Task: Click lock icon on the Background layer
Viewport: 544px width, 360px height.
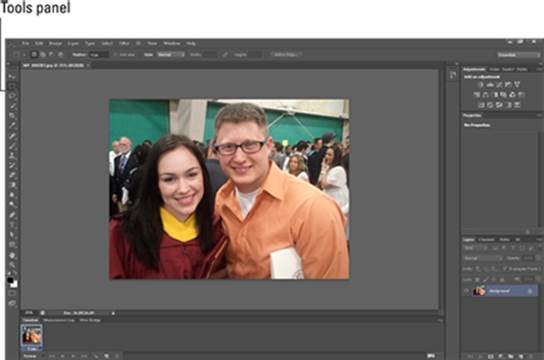Action: click(530, 291)
